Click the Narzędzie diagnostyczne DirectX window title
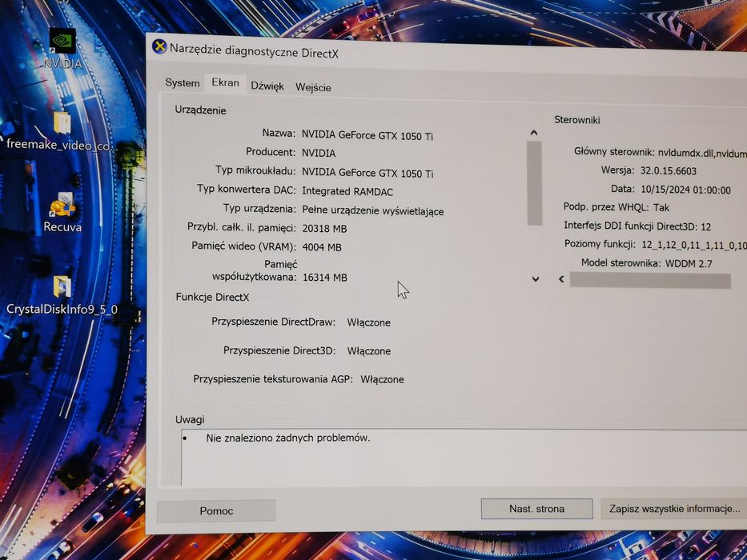 pyautogui.click(x=254, y=50)
